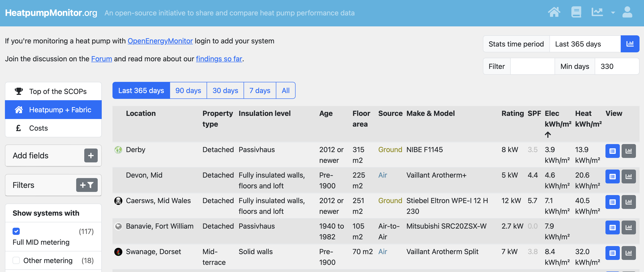Open chart view for Caersws row
The width and height of the screenshot is (644, 272).
[629, 202]
